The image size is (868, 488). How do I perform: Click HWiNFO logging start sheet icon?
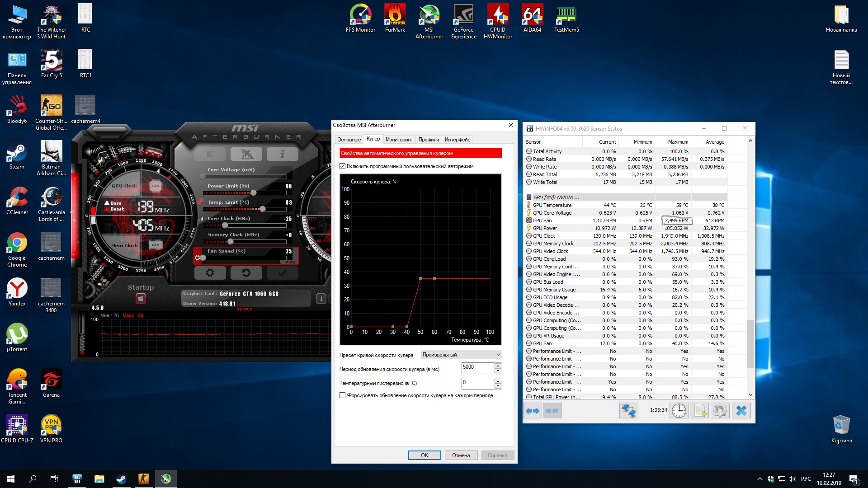[699, 411]
